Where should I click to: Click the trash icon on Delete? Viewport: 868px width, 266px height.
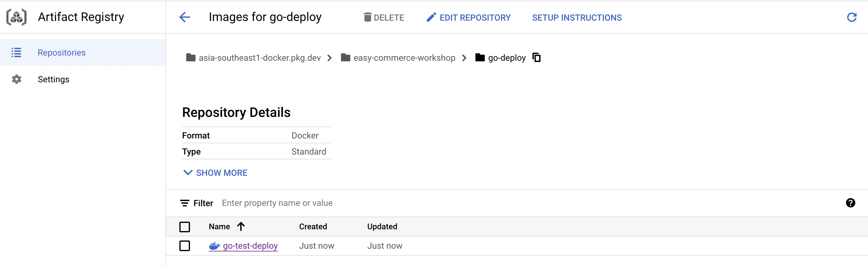(x=367, y=17)
